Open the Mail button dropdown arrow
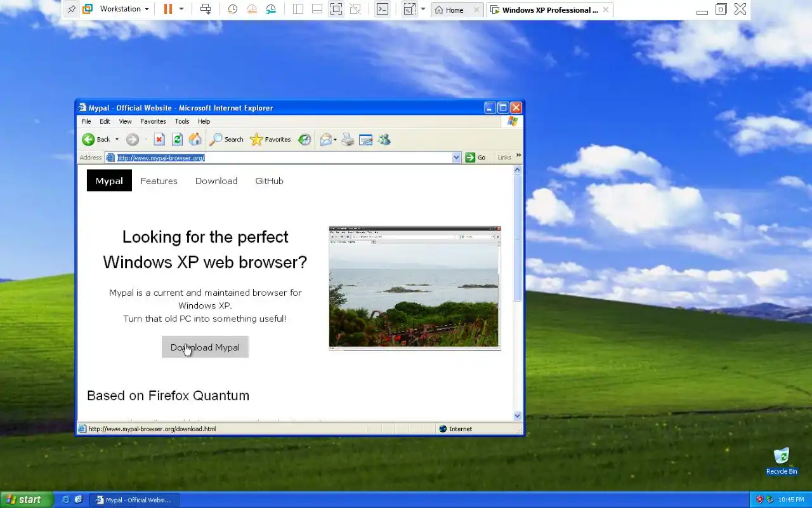The width and height of the screenshot is (812, 508). click(335, 140)
